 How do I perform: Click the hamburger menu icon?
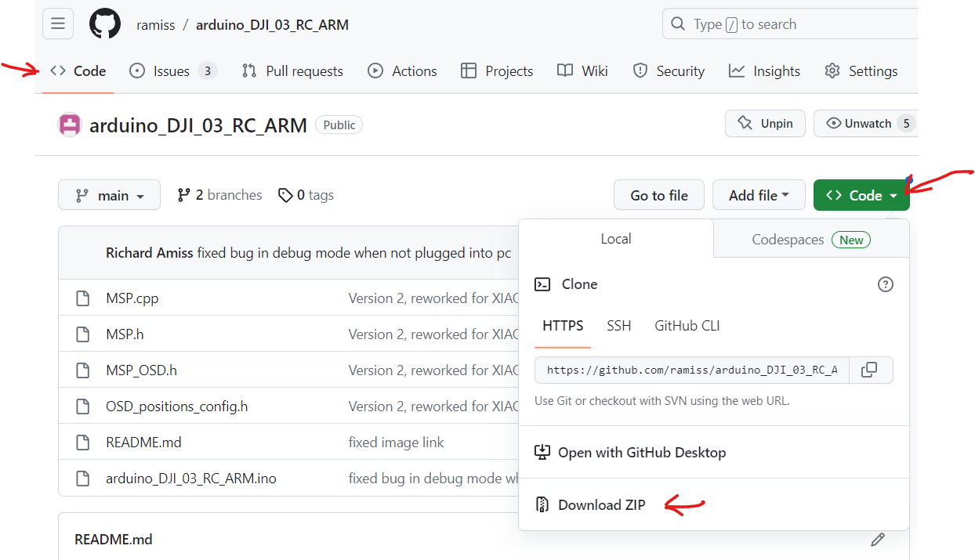[58, 23]
